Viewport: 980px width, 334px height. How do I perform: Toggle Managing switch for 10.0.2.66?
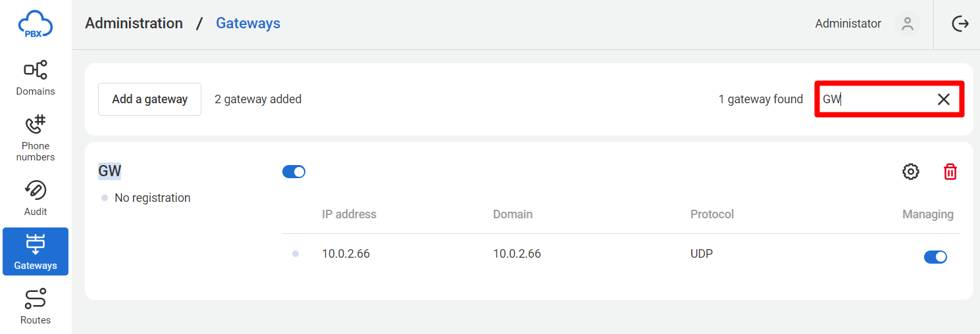click(935, 256)
